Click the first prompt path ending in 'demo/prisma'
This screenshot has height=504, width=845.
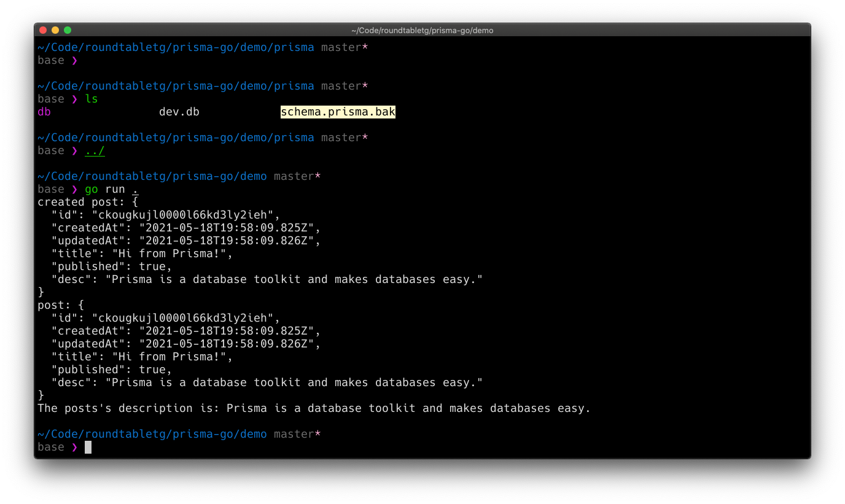tap(176, 47)
